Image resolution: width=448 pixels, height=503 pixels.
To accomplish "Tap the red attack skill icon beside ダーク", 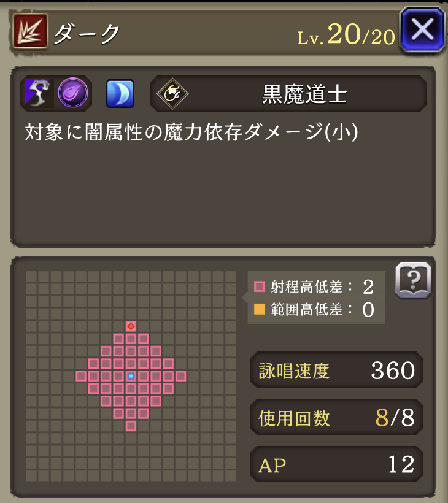I will pyautogui.click(x=30, y=31).
